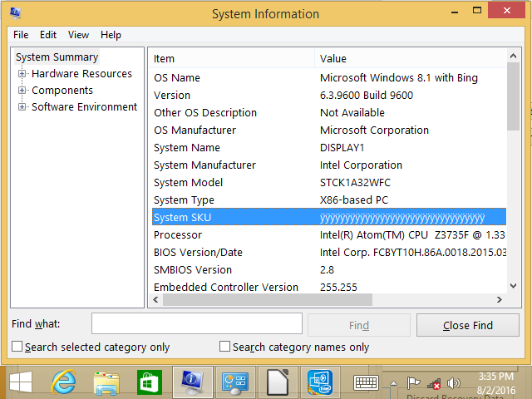
Task: Open the File menu
Action: coord(21,35)
